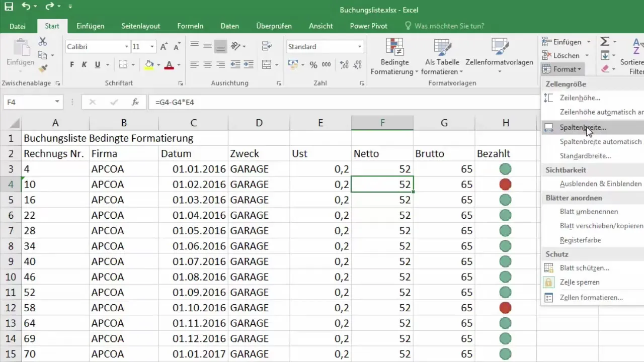Click the Als Tabelle formatieren icon
The image size is (644, 362).
pyautogui.click(x=442, y=46)
